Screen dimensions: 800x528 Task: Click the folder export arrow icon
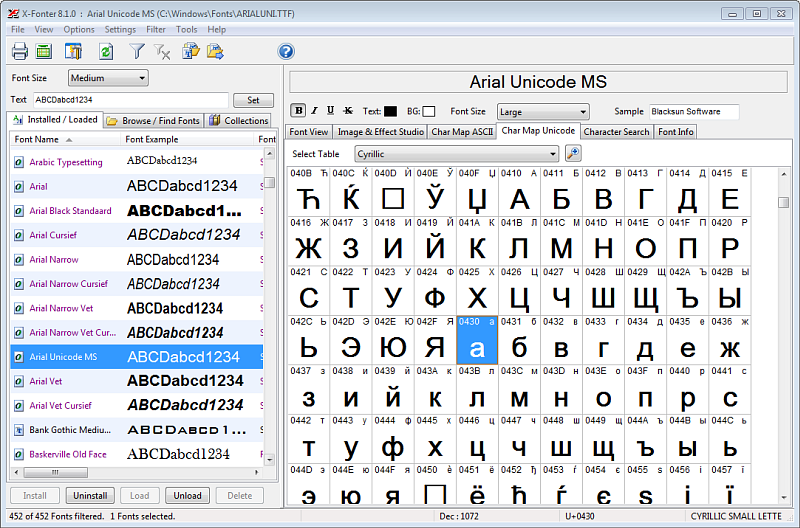click(215, 51)
